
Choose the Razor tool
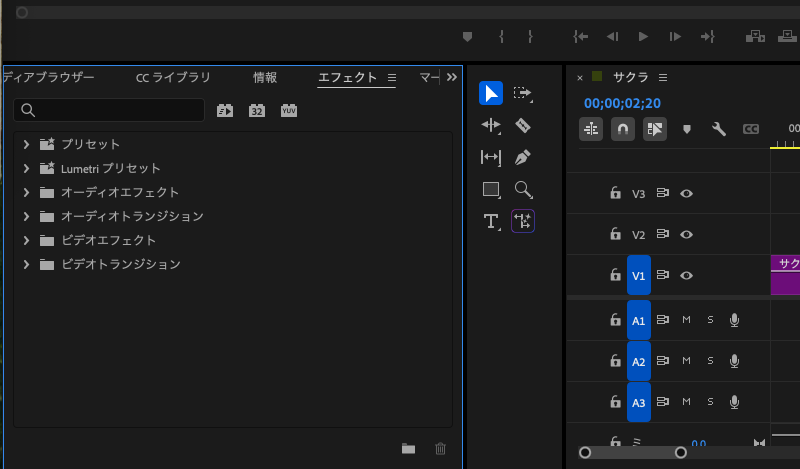(x=522, y=125)
